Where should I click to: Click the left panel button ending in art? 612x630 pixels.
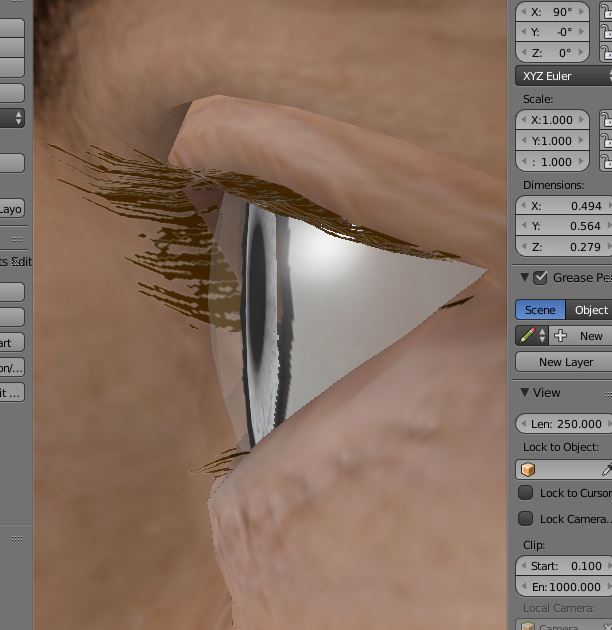12,342
